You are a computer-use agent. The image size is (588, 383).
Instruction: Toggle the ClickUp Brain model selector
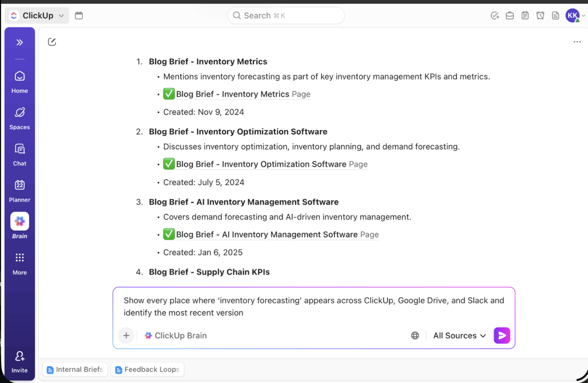[176, 335]
